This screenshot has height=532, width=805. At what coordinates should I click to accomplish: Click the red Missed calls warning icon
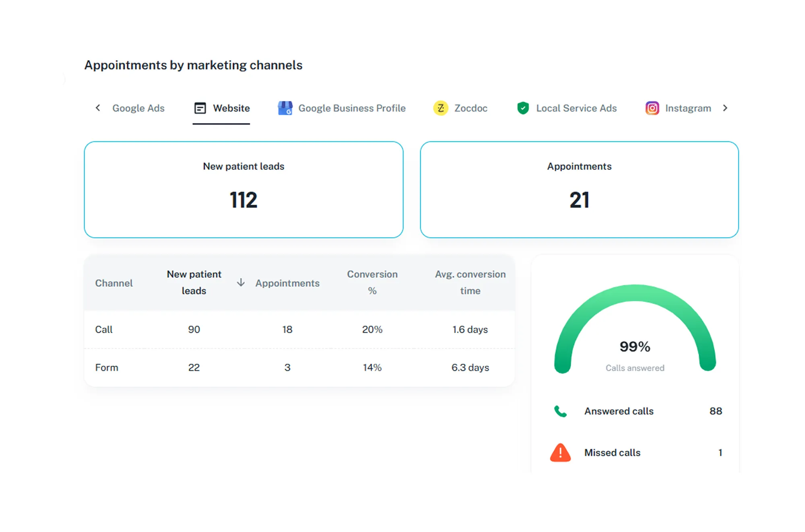point(560,453)
